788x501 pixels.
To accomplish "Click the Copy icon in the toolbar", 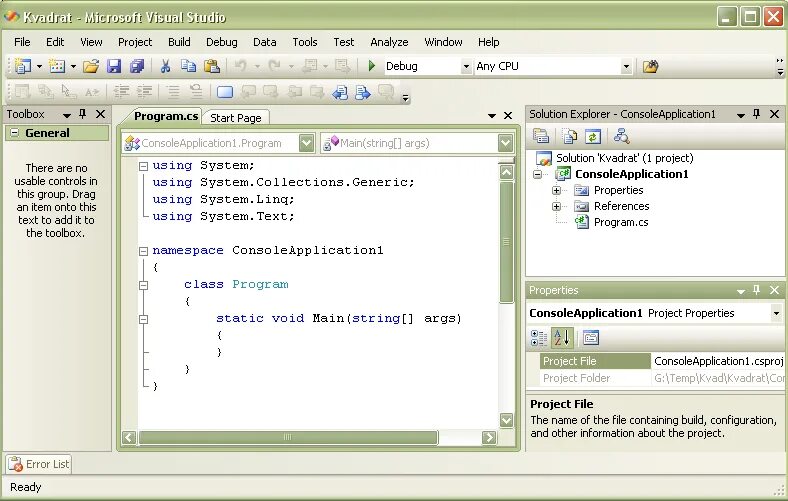I will click(x=188, y=66).
